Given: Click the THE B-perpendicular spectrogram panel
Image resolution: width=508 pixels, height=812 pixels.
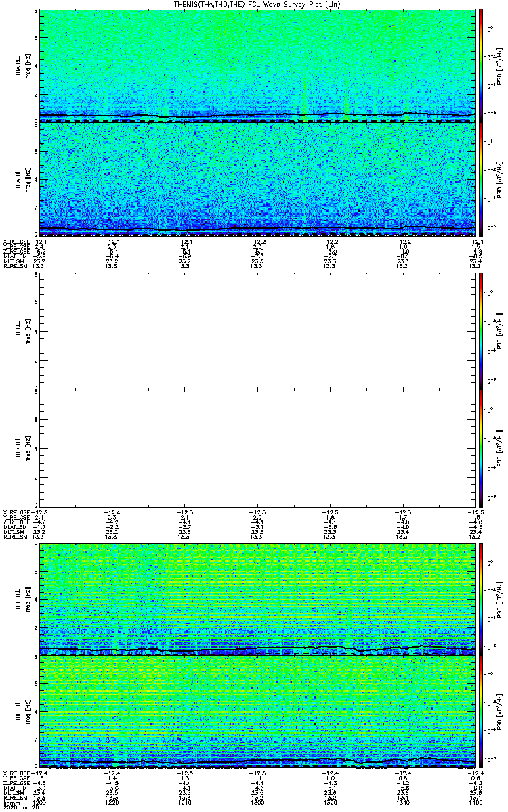Looking at the screenshot, I should pyautogui.click(x=258, y=598).
